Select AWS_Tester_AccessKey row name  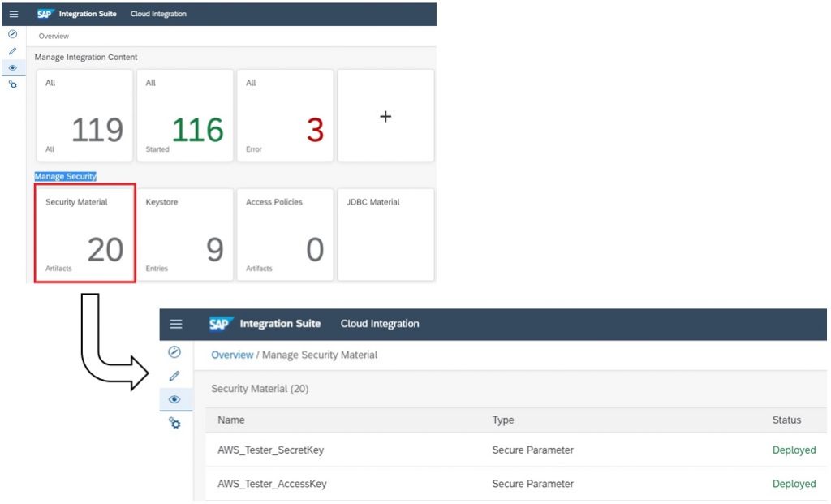272,484
